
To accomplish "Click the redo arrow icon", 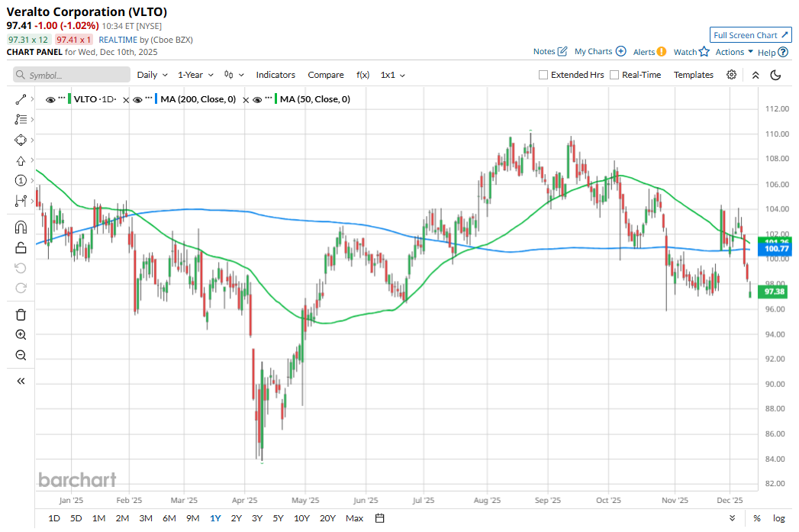I will (x=21, y=289).
